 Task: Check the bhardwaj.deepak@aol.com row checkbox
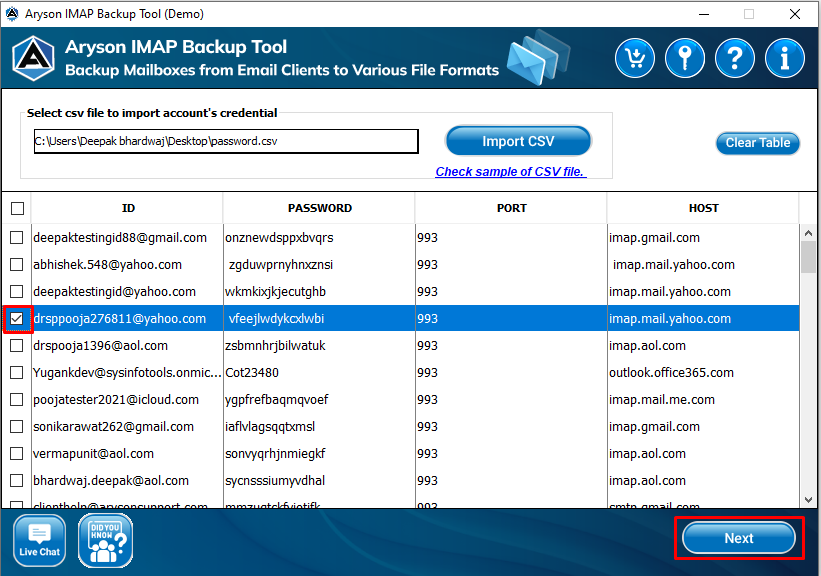tap(17, 481)
